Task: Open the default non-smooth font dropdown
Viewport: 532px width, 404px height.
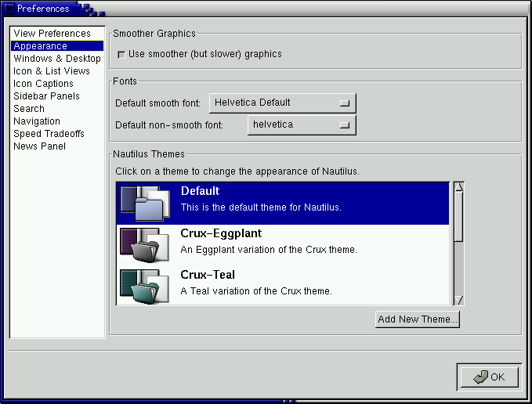Action: (x=302, y=124)
